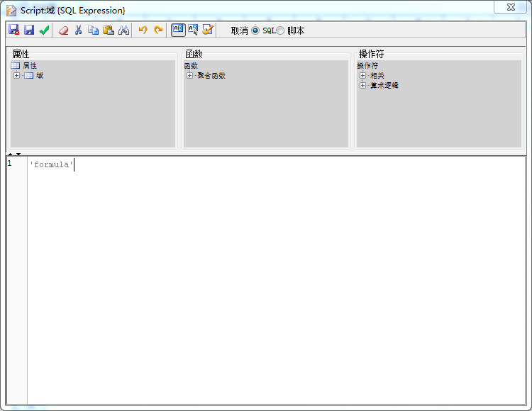The image size is (532, 411).
Task: Click the up arrow panel splitter button
Action: tap(10, 154)
